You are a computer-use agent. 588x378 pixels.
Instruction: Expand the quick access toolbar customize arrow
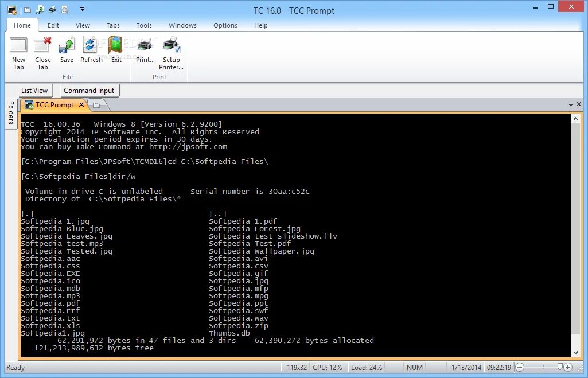click(82, 9)
